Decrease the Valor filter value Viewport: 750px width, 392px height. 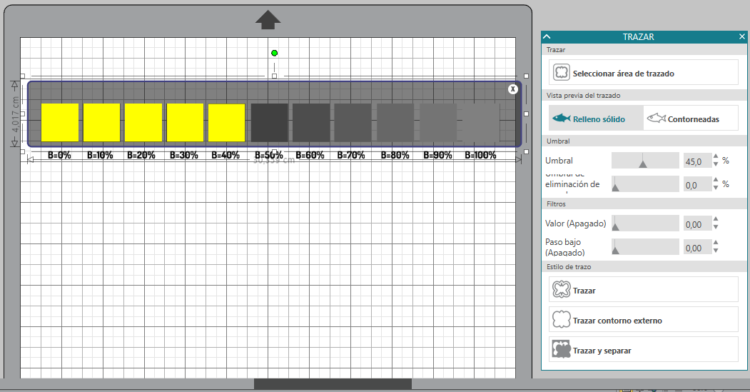tap(716, 227)
